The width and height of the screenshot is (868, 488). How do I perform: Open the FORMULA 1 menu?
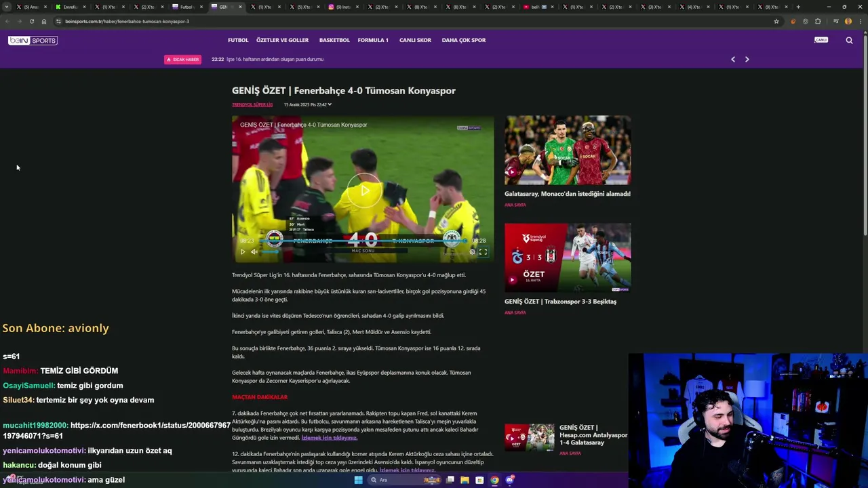(x=373, y=40)
